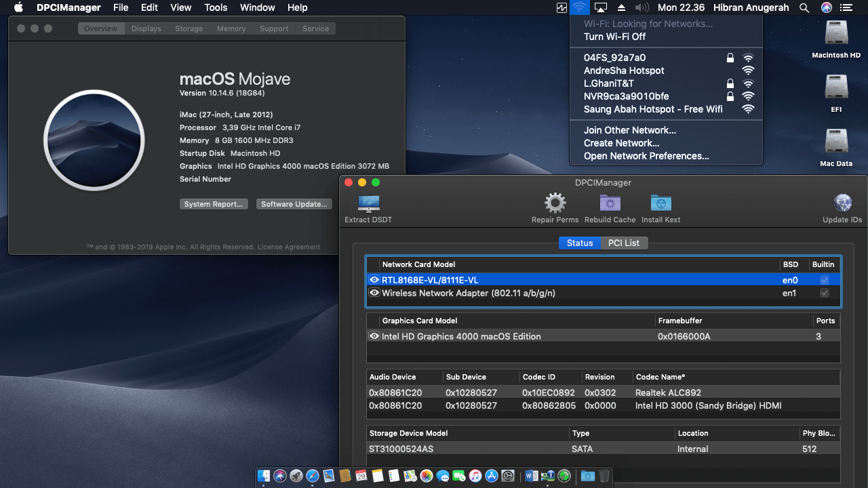Viewport: 868px width, 488px height.
Task: Open Calendar icon in the Dock
Action: click(x=361, y=476)
